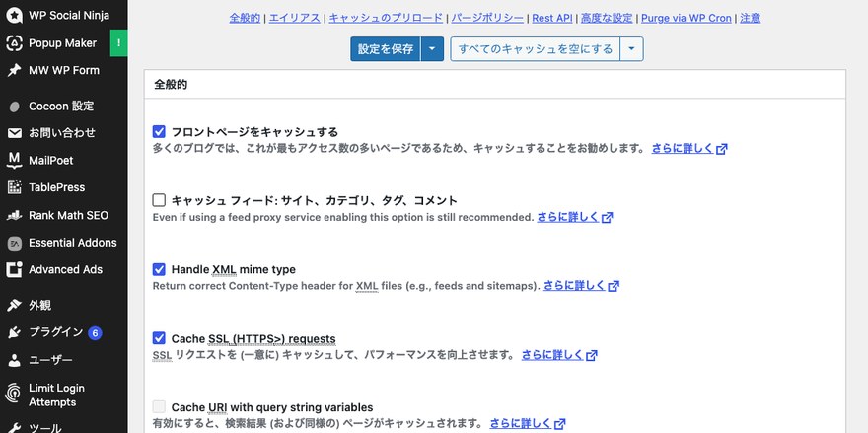Click external link icon on the 検索結果 line

tap(559, 424)
